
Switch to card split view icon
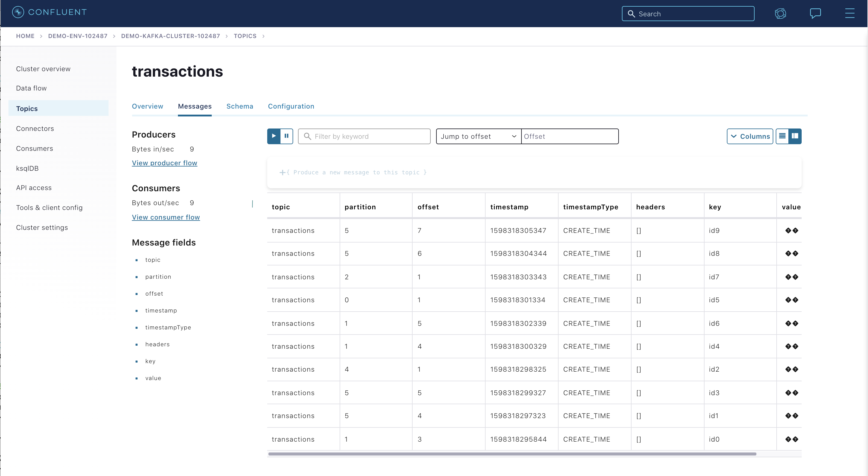(795, 136)
